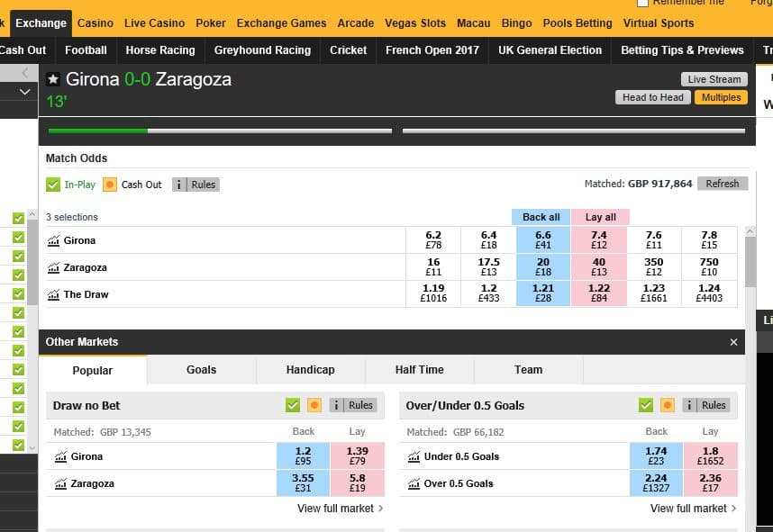Open Horse Racing in the sports menu
Screen dimensions: 773x532
pyautogui.click(x=159, y=50)
